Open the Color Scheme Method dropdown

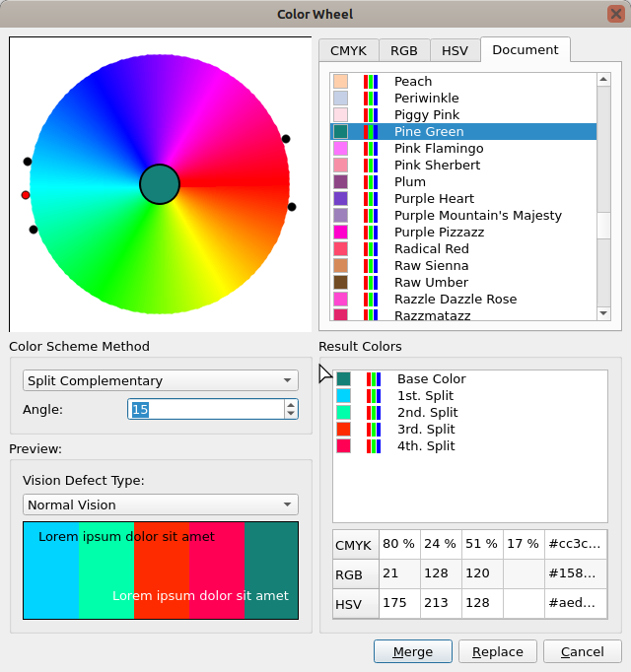coord(161,381)
